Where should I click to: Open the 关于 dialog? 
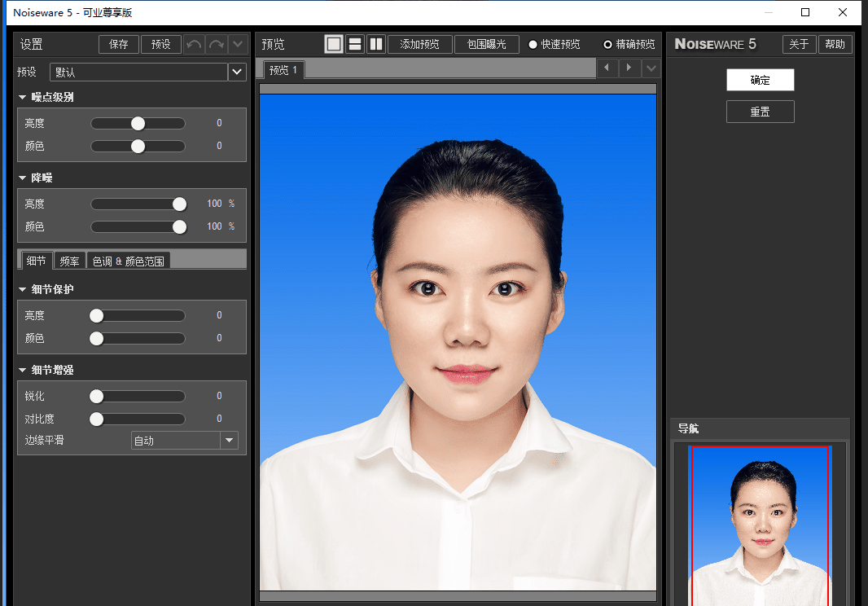pos(799,44)
